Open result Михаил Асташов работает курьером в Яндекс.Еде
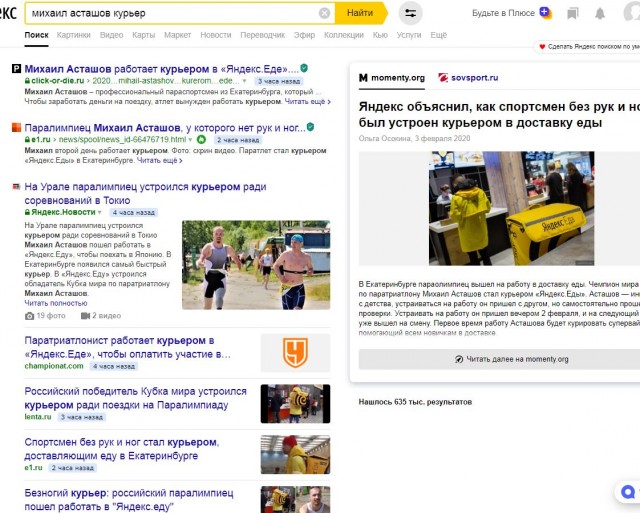Viewport: 640px width, 513px height. pos(162,69)
